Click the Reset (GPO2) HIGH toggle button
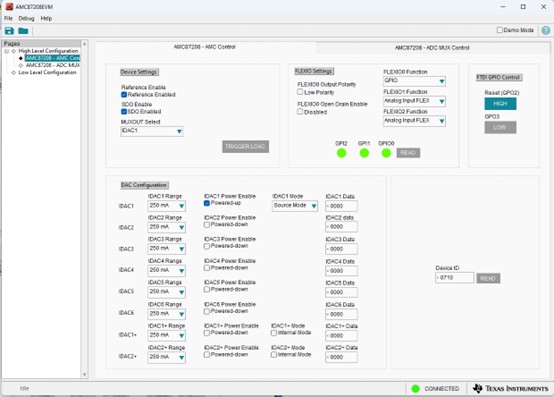 500,103
